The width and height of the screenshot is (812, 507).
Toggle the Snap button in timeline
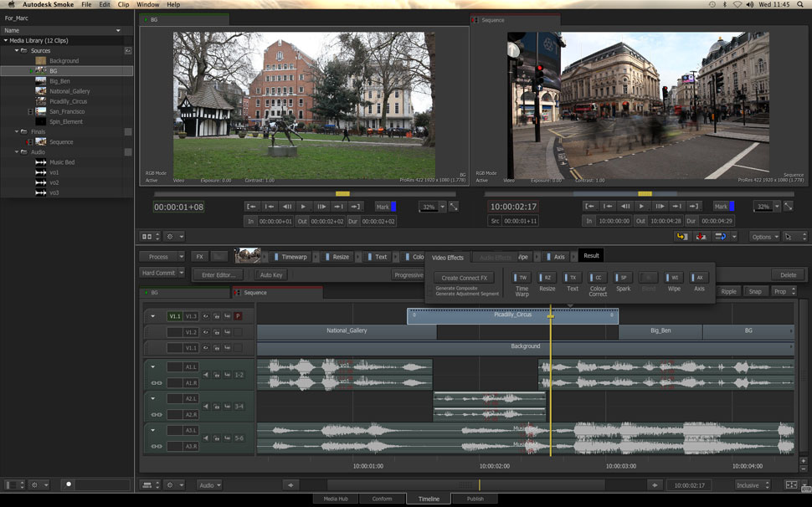click(755, 291)
